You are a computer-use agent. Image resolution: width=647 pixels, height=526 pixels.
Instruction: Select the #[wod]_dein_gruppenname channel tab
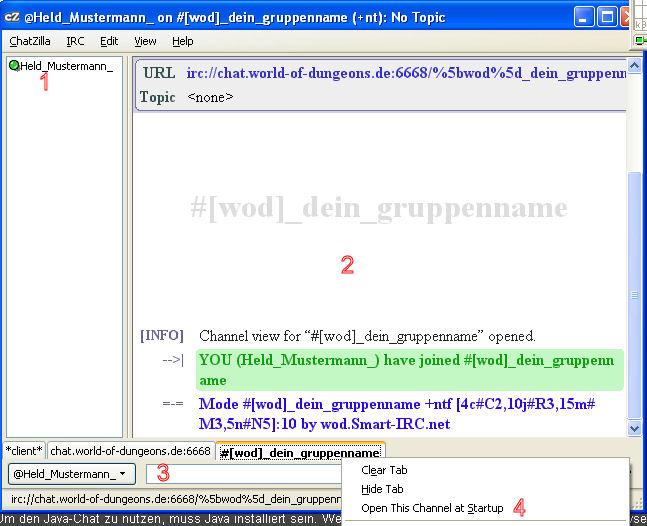(300, 452)
